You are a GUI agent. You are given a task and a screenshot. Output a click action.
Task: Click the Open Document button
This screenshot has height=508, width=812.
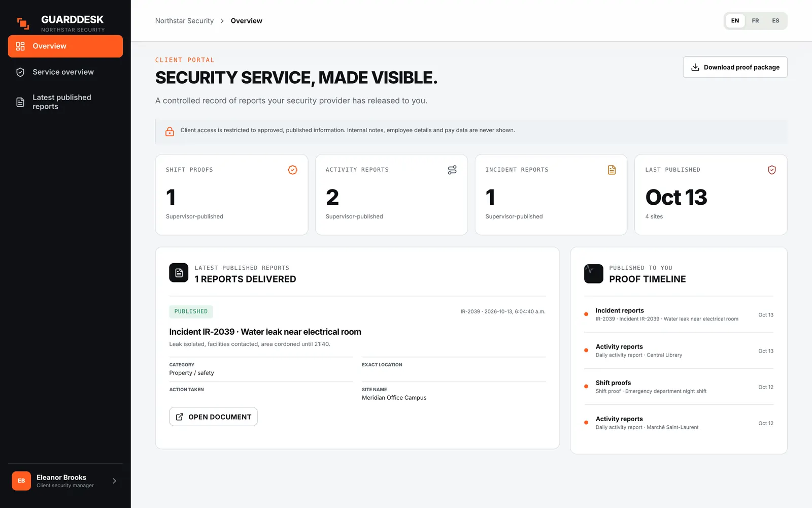tap(213, 417)
